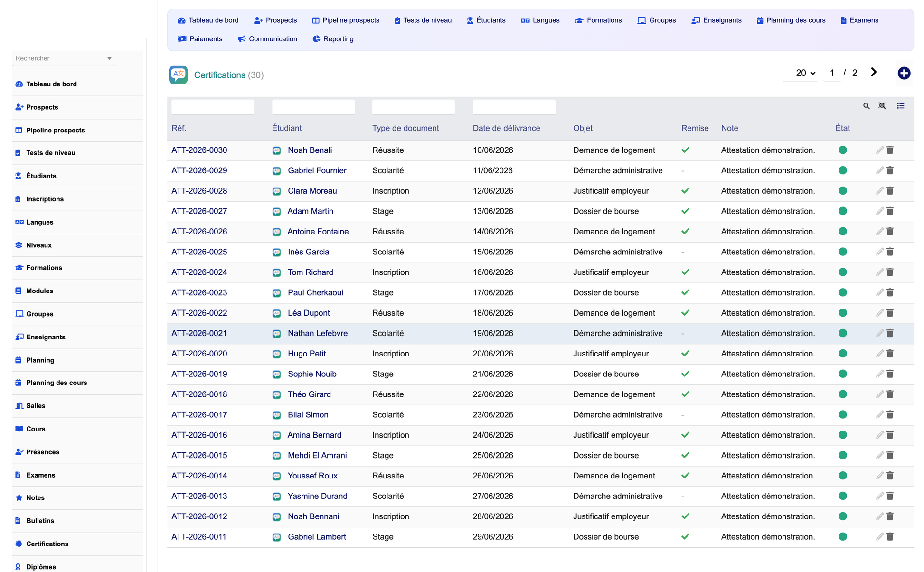The image size is (924, 572).
Task: Open Présences in the sidebar
Action: pos(77,452)
